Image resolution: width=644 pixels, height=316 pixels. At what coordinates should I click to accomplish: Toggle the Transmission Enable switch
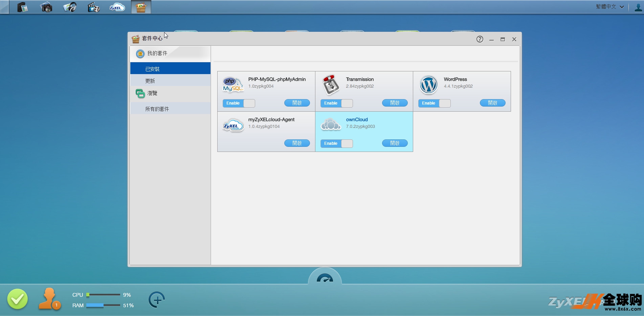point(336,103)
